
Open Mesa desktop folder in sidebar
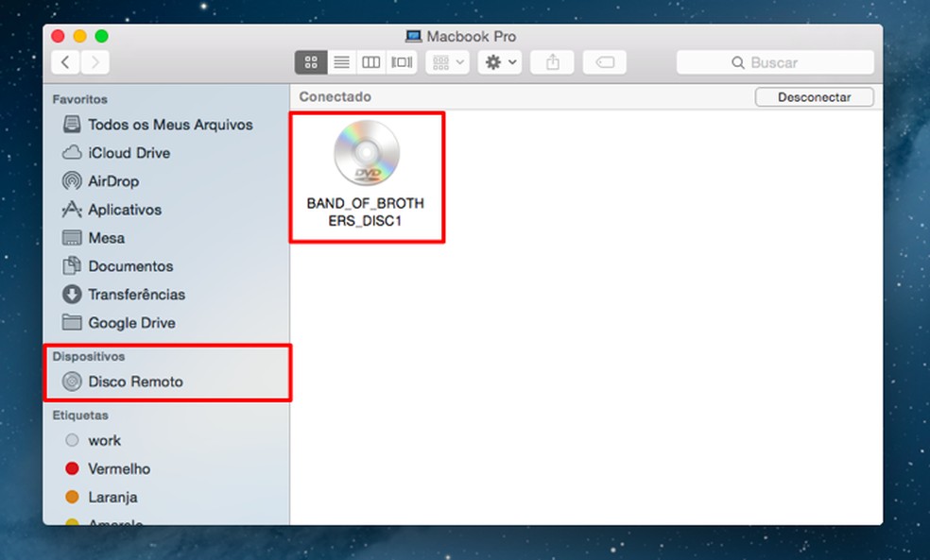click(x=95, y=238)
